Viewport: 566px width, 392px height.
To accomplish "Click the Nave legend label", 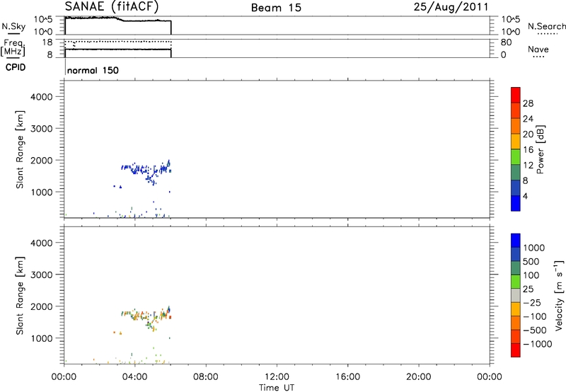I will pyautogui.click(x=538, y=50).
